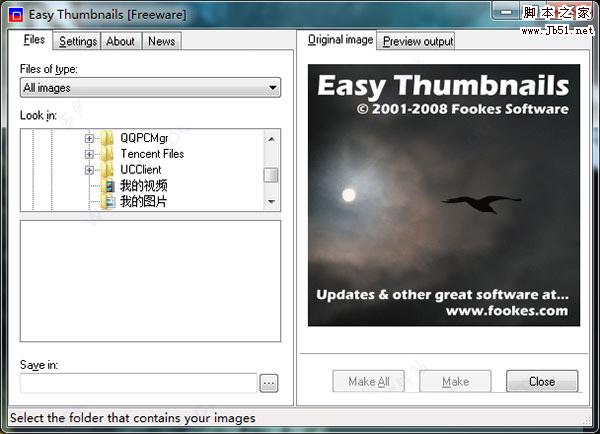Click the Save in path field
The width and height of the screenshot is (600, 434).
(139, 383)
